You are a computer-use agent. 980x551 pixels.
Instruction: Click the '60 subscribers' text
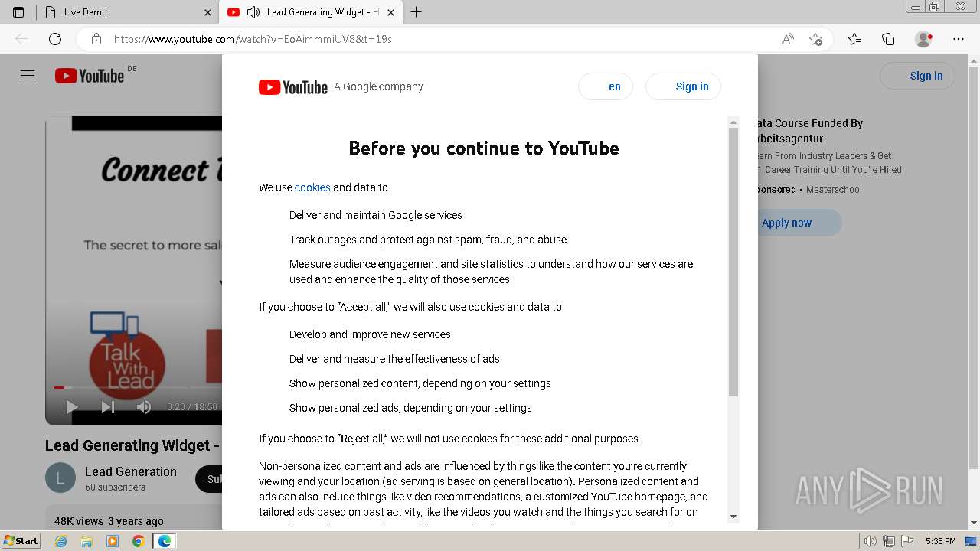(115, 487)
